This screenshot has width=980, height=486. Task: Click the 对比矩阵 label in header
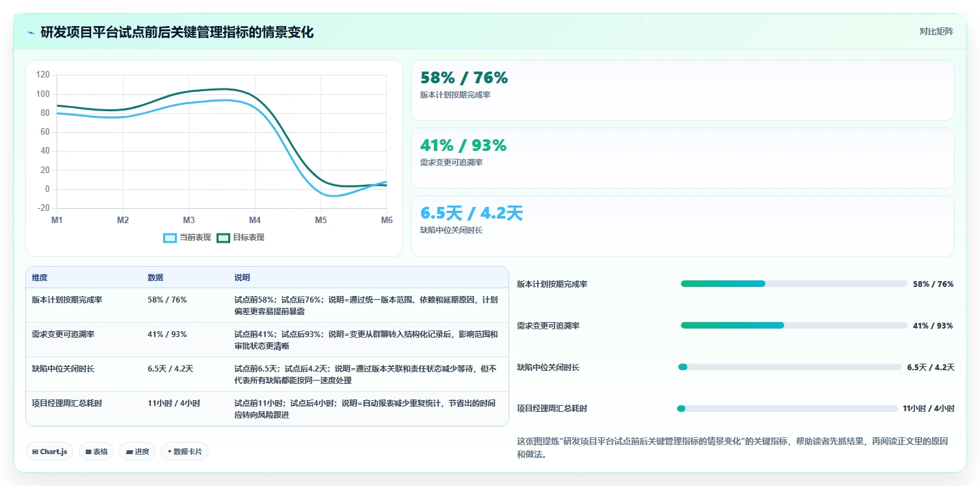[936, 32]
